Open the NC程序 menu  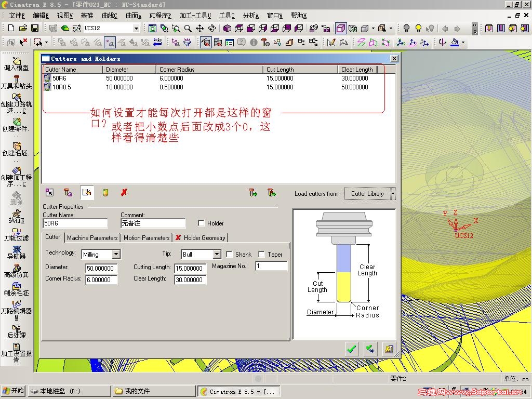(x=160, y=16)
